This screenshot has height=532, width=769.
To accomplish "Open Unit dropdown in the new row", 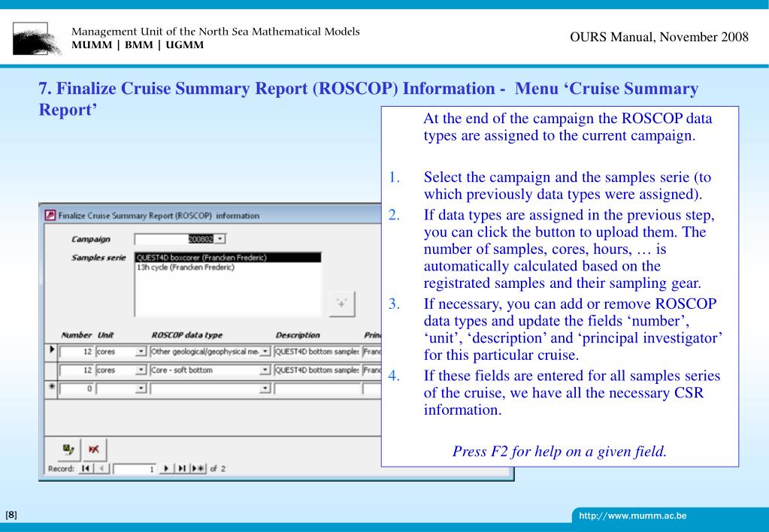I will tap(141, 388).
